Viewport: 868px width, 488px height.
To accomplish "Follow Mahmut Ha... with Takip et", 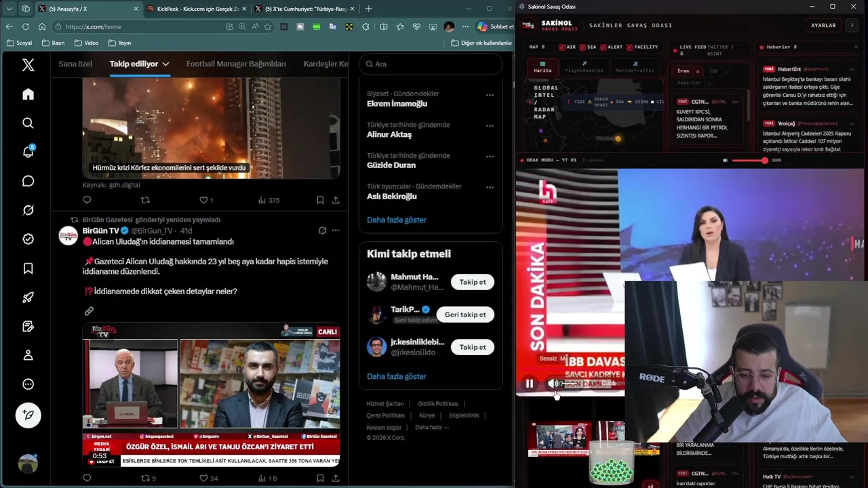I will (473, 282).
